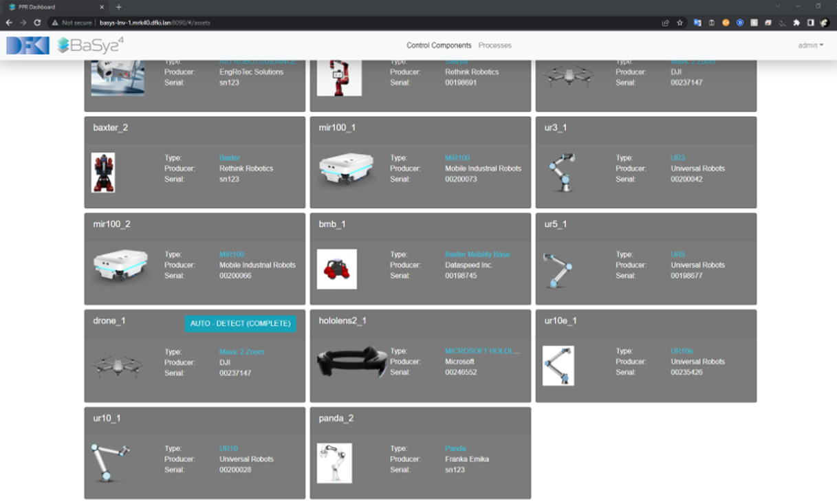Click AUTO - DETECT (COMPLETE) button on drone_1
This screenshot has height=504, width=837.
240,323
